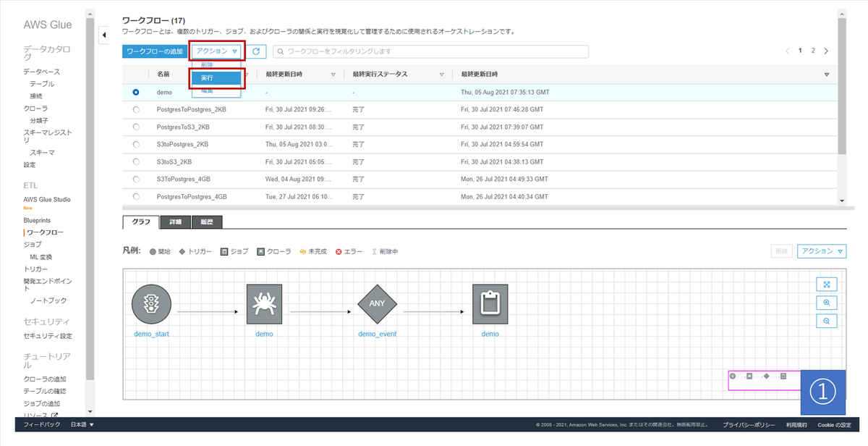Open ノートブック in the sidebar
The width and height of the screenshot is (868, 446).
pyautogui.click(x=48, y=300)
